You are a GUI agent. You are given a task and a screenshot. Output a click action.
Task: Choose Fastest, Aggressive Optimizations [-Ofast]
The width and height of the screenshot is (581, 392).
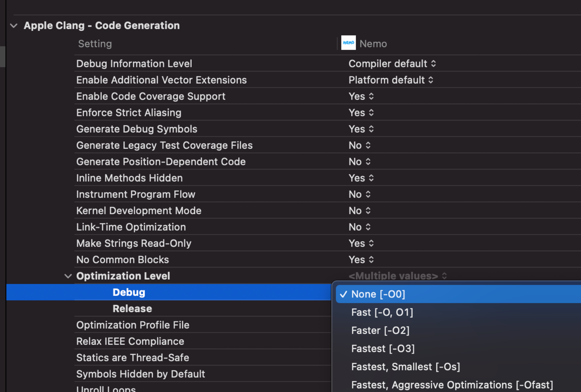[x=452, y=385]
